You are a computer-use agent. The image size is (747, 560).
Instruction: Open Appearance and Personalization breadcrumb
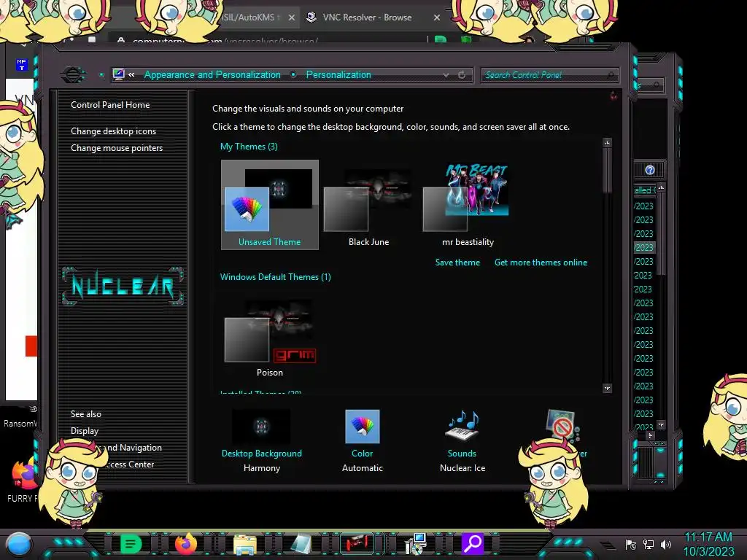(x=212, y=75)
